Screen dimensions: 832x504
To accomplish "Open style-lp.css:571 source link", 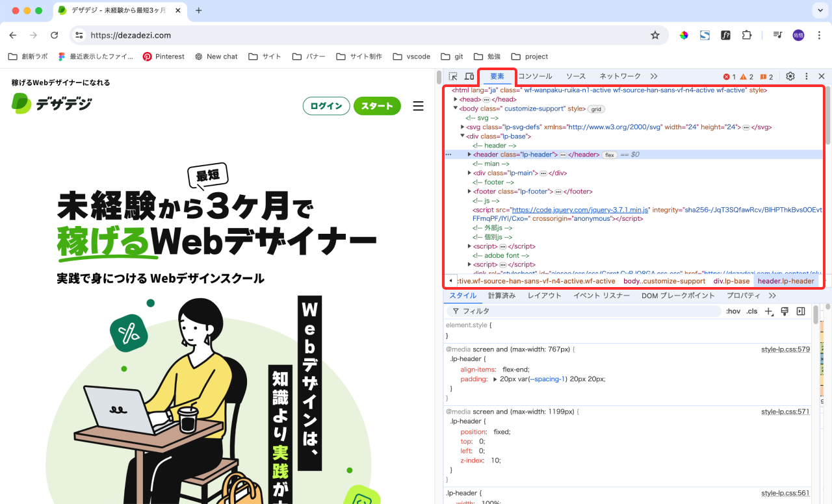I will (785, 412).
